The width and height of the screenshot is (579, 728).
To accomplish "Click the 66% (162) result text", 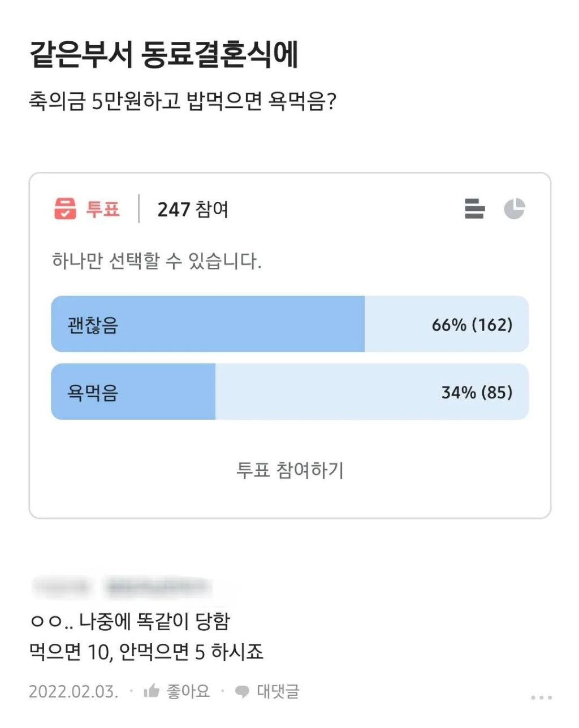I will (x=472, y=325).
